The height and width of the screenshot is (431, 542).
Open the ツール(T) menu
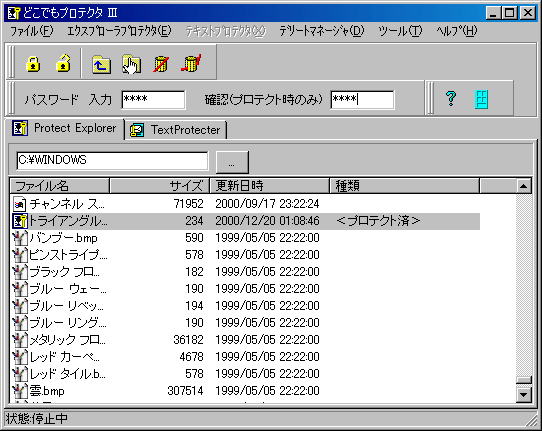[400, 31]
